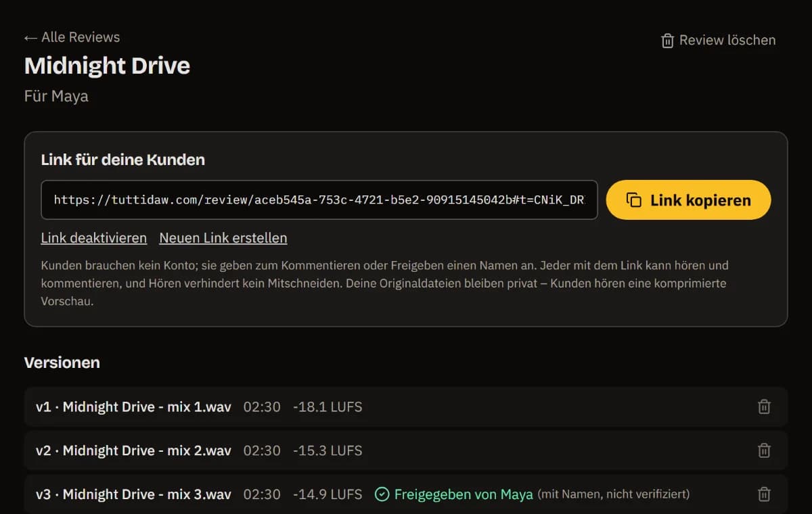Click the Für Maya subtitle

click(x=56, y=96)
